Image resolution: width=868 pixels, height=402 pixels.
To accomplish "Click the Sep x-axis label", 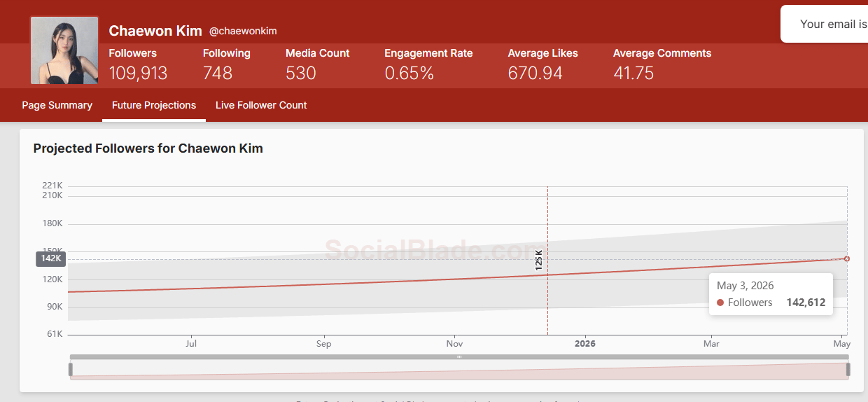I will coord(323,344).
